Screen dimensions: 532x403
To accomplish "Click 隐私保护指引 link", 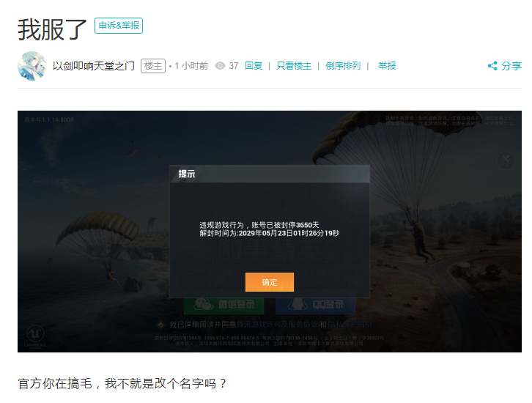I will tap(350, 325).
